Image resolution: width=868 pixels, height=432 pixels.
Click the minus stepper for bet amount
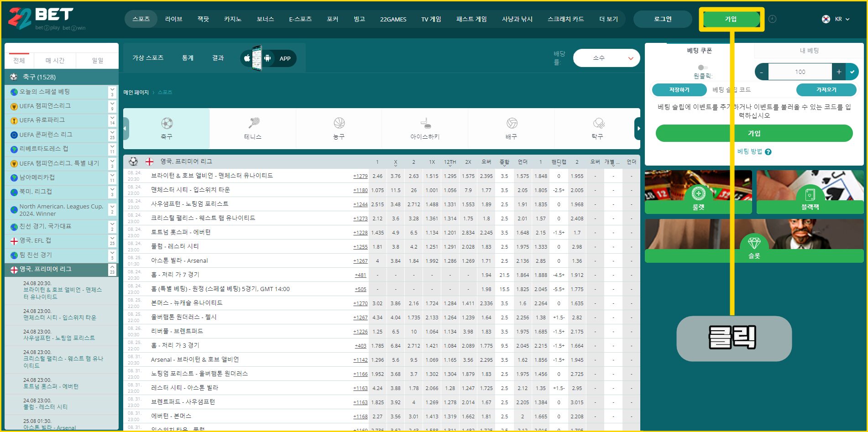click(762, 72)
